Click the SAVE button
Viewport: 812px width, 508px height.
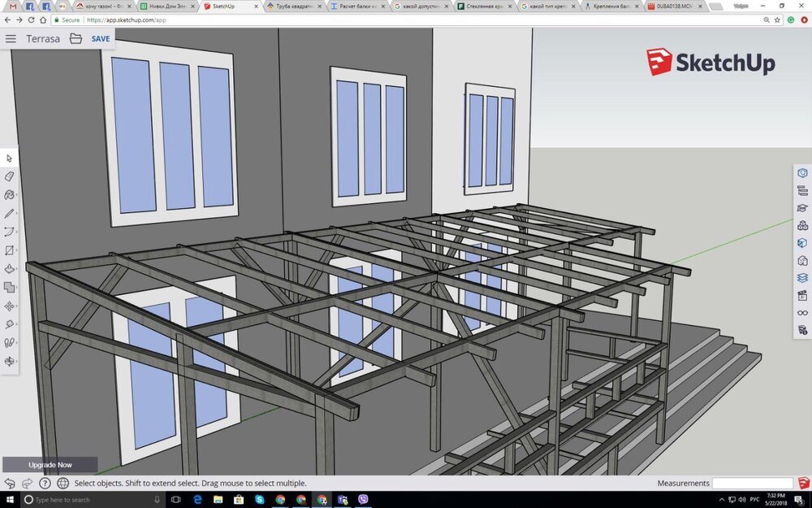101,39
